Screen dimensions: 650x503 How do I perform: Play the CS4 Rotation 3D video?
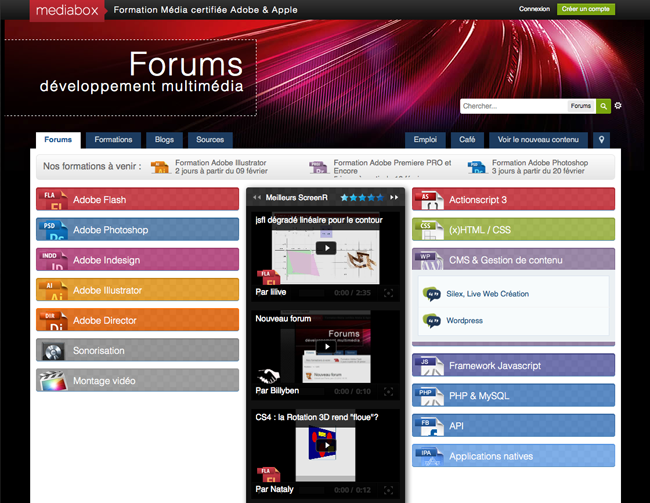pyautogui.click(x=326, y=445)
